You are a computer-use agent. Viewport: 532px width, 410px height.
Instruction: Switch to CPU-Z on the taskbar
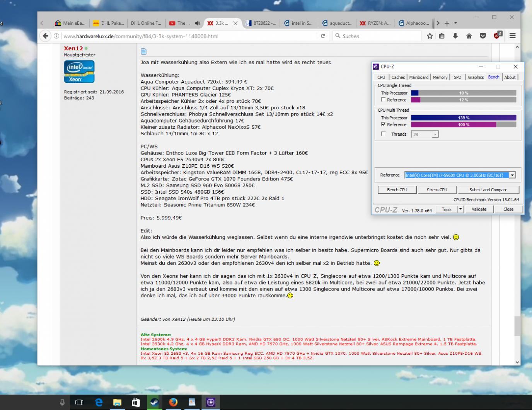tap(211, 402)
